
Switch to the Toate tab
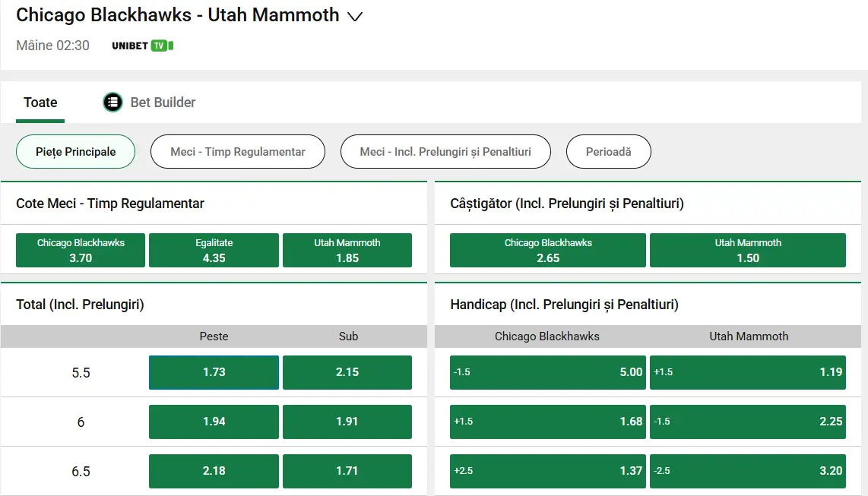(40, 102)
